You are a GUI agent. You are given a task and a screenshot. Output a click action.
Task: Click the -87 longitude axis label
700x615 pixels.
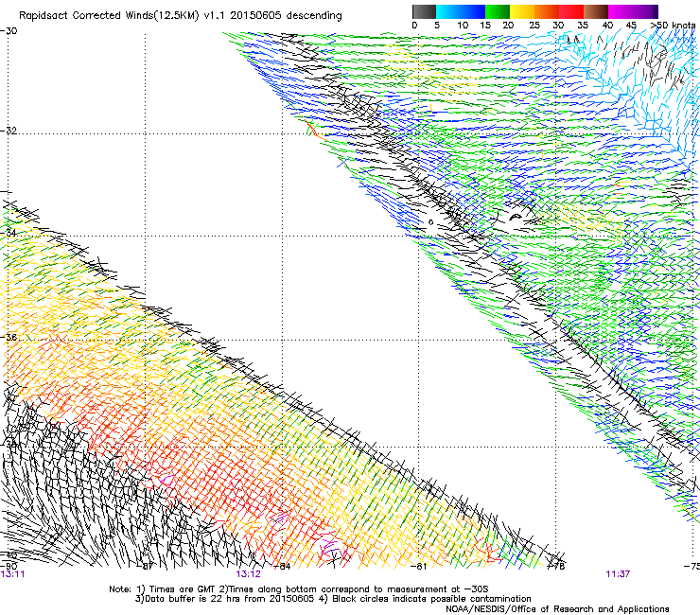coord(146,566)
